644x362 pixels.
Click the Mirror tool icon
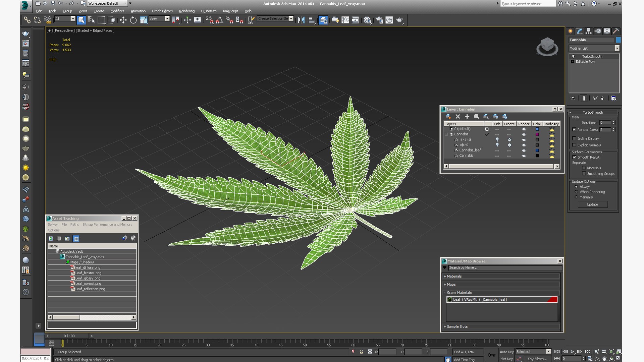click(x=301, y=20)
